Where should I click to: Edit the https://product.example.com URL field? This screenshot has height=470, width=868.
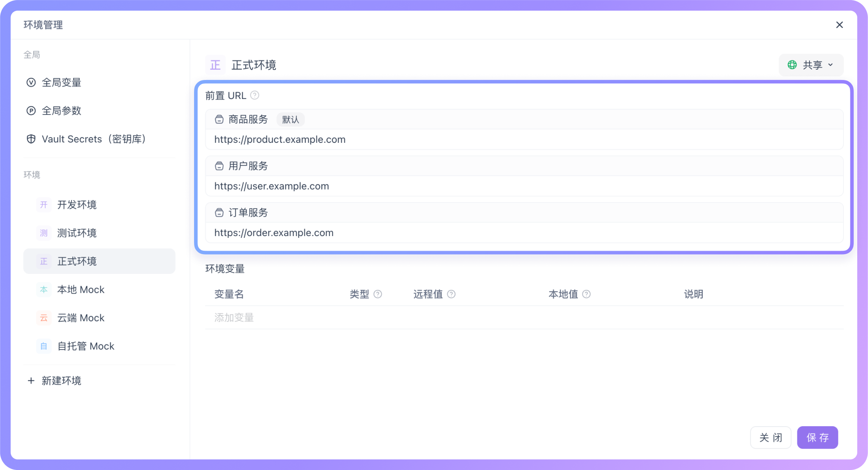point(524,139)
